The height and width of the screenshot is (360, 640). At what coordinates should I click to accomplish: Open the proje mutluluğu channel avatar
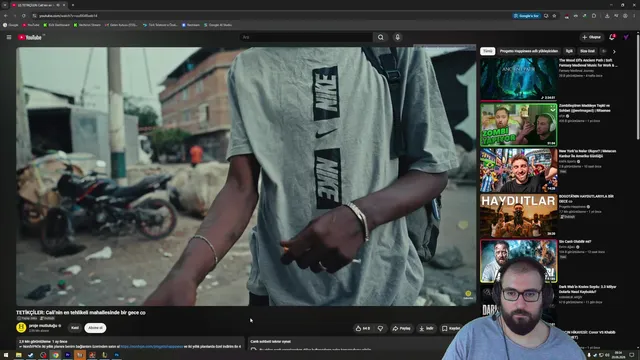21,327
